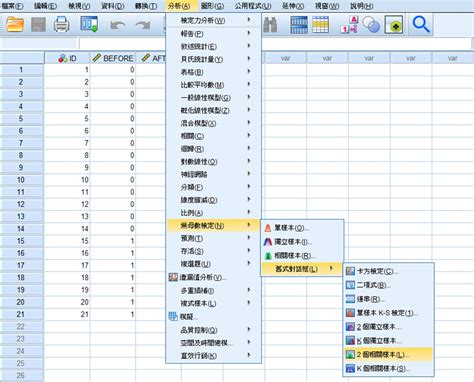Choose 單樣本 K-S 檢定(1) entry
This screenshot has width=474, height=382.
[389, 313]
